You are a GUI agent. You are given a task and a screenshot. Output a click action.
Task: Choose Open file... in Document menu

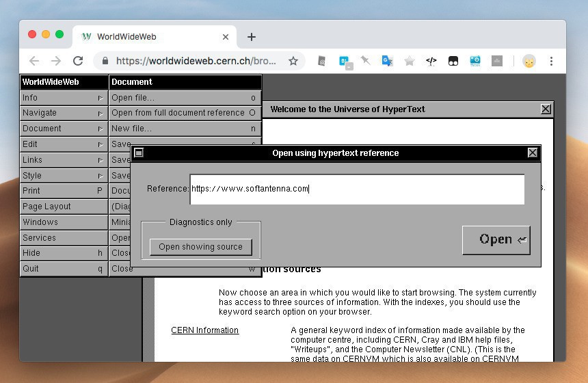coord(185,98)
